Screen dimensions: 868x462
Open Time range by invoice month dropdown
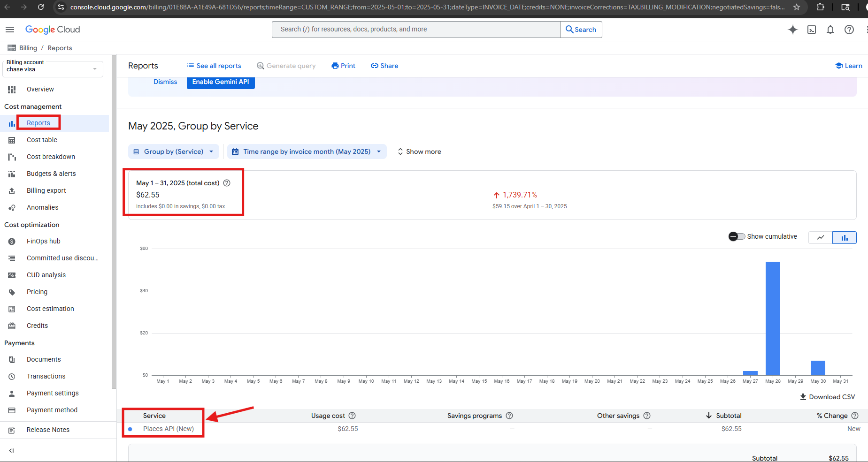307,151
